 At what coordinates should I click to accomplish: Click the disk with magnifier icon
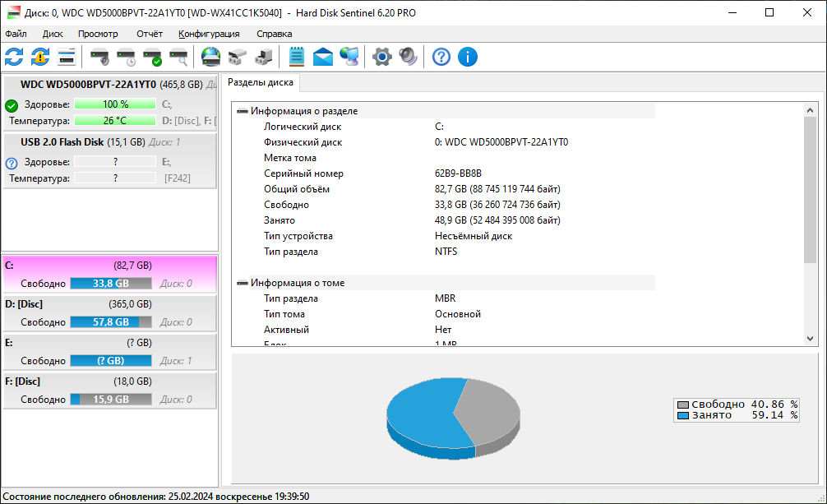178,57
